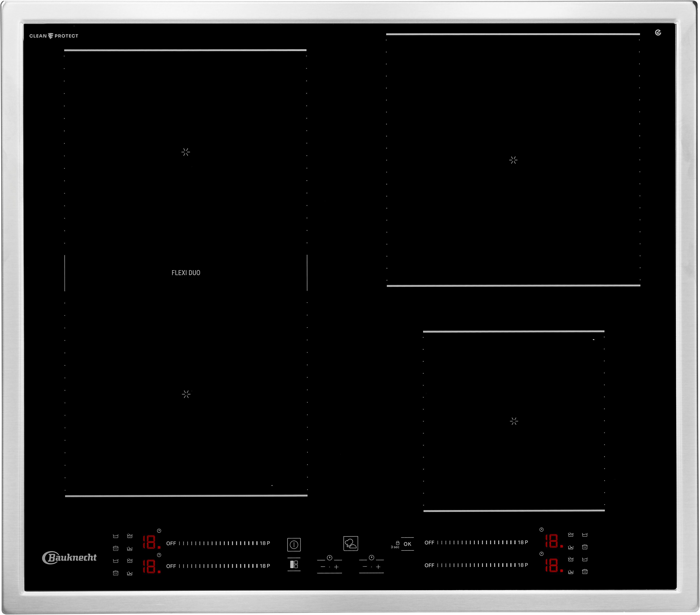Tap the Bauknecht brand logo
This screenshot has height=615, width=700.
pos(70,558)
